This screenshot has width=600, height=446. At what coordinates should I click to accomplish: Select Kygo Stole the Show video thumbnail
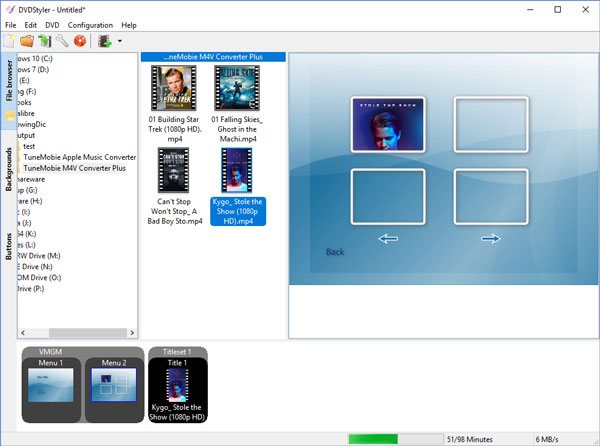237,170
